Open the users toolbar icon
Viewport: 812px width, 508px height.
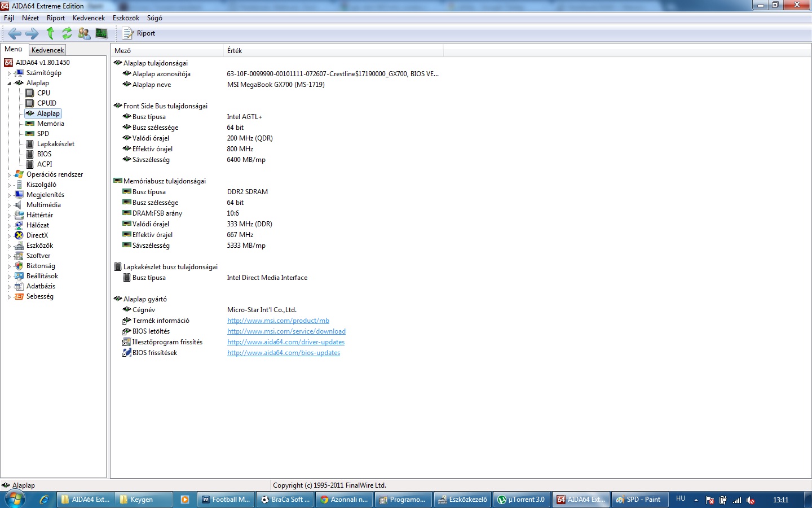click(84, 33)
